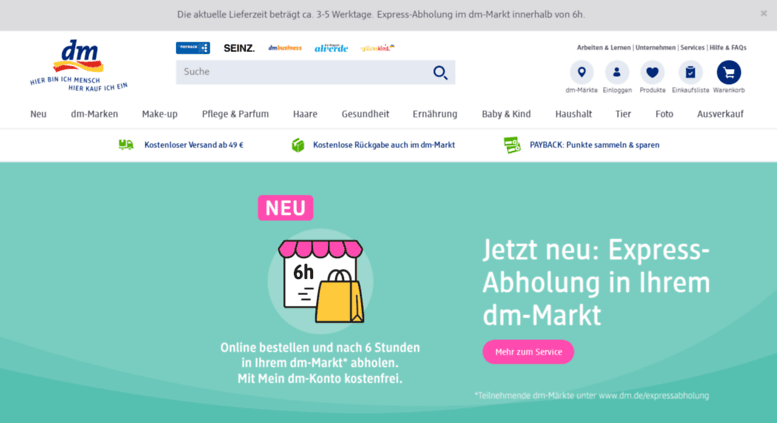Open the Hilfe & FAQs link
Viewport: 777px width, 423px height.
728,48
